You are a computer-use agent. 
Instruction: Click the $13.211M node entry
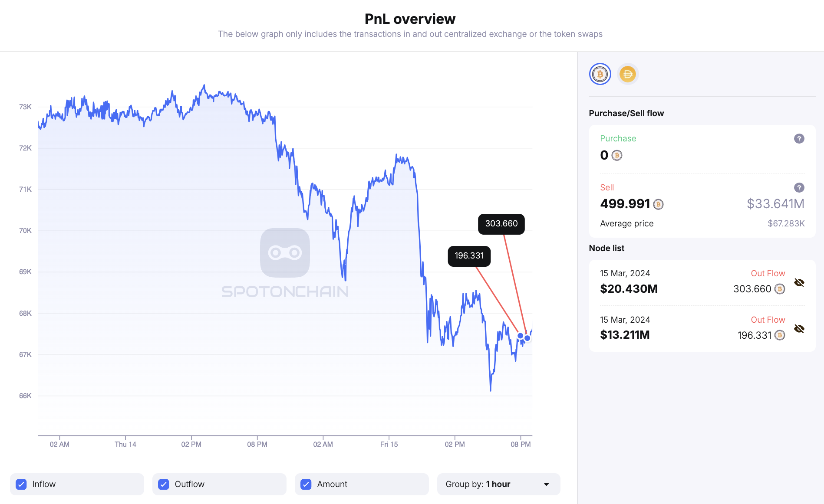coord(625,335)
